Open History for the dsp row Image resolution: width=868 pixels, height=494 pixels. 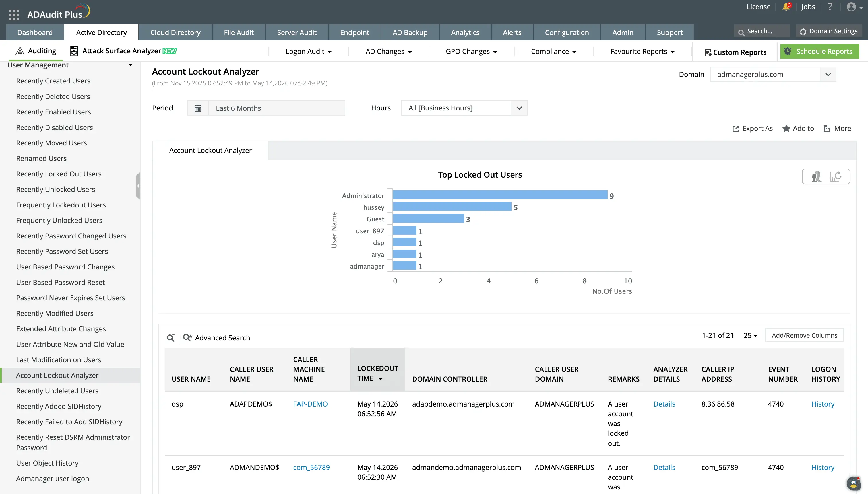(x=823, y=404)
